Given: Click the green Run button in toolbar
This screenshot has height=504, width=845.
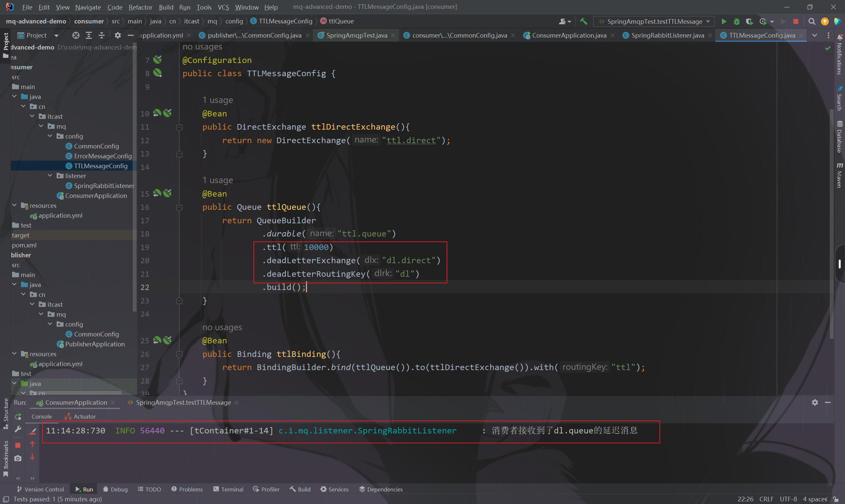Looking at the screenshot, I should coord(724,21).
